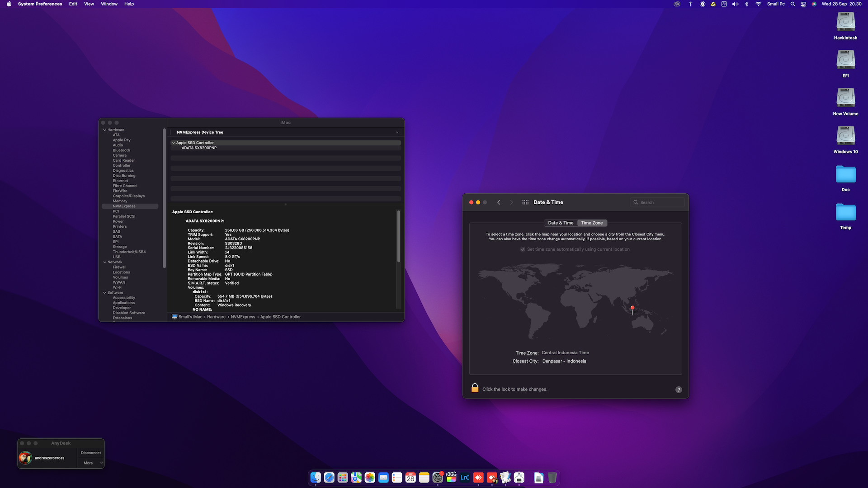Open the Siri menu bar icon
This screenshot has width=868, height=488.
[814, 4]
